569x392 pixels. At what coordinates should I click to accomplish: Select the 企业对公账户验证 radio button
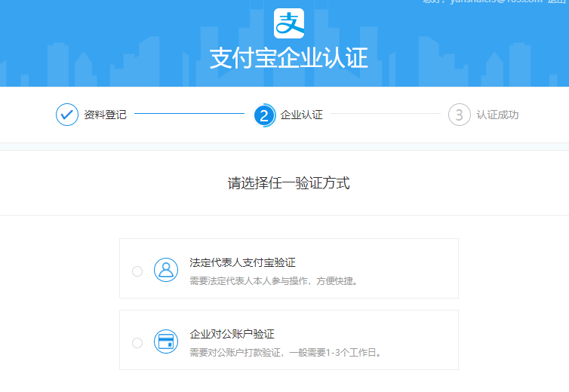coord(137,343)
